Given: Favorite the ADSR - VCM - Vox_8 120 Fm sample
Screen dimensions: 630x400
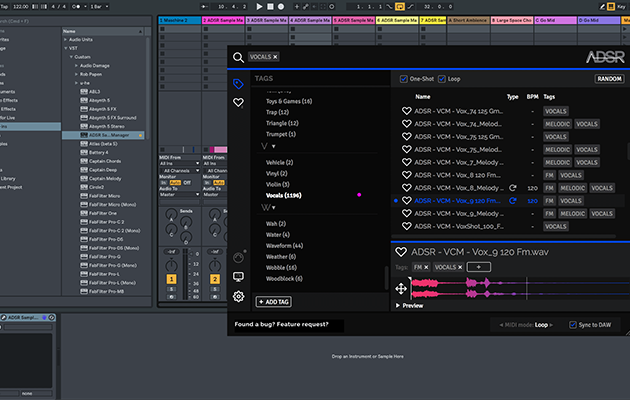Looking at the screenshot, I should pyautogui.click(x=406, y=174).
